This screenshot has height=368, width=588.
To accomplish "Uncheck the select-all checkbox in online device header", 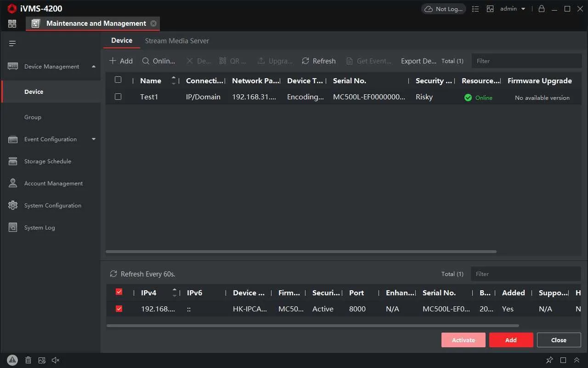I will (119, 292).
